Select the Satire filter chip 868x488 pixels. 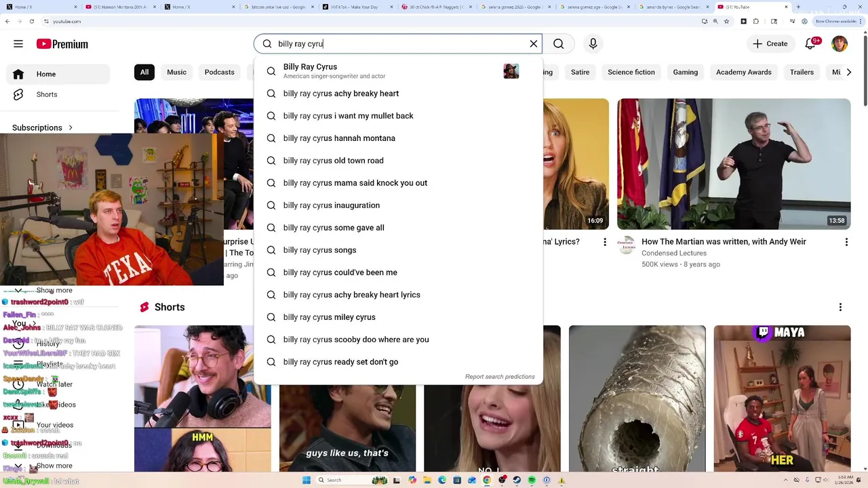click(580, 72)
